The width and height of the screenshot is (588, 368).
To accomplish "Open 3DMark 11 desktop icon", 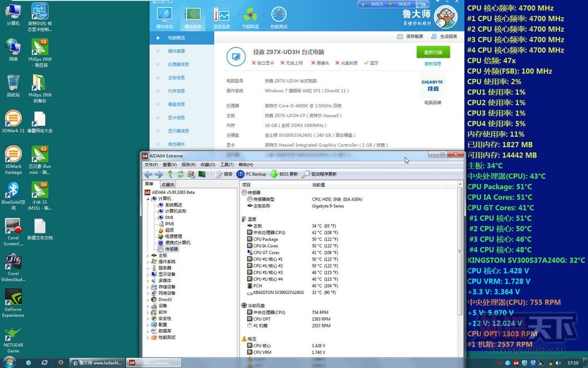I will tap(13, 122).
